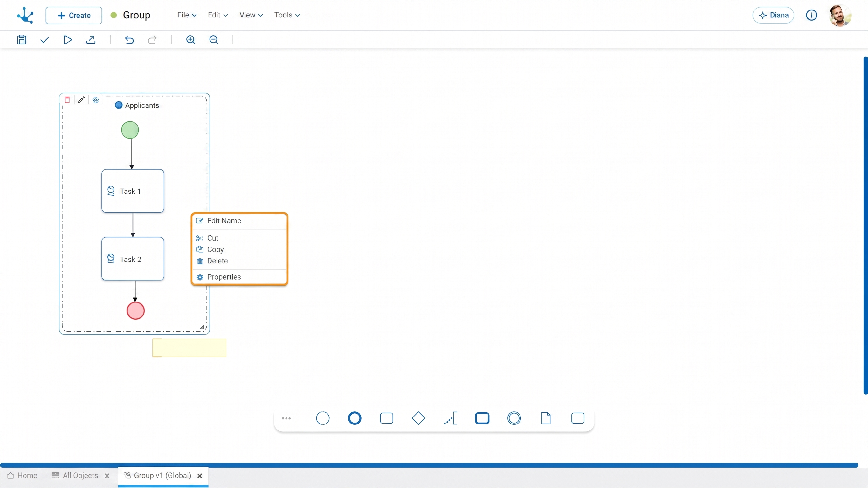Open the Diana assistant button

[x=773, y=15]
